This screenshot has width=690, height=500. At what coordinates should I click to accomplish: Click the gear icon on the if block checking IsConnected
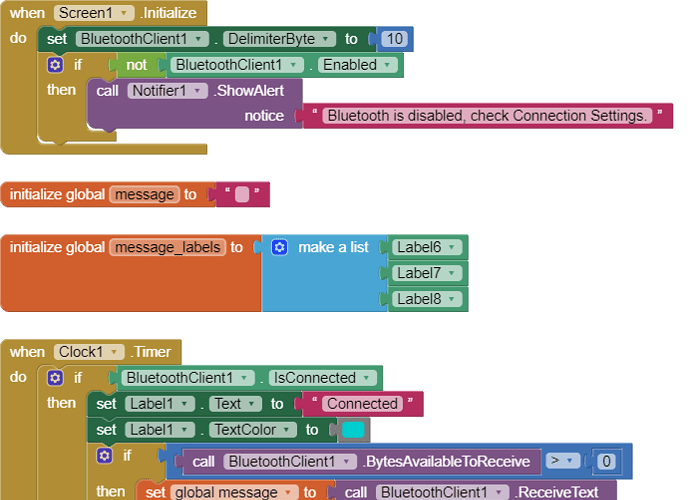[56, 378]
